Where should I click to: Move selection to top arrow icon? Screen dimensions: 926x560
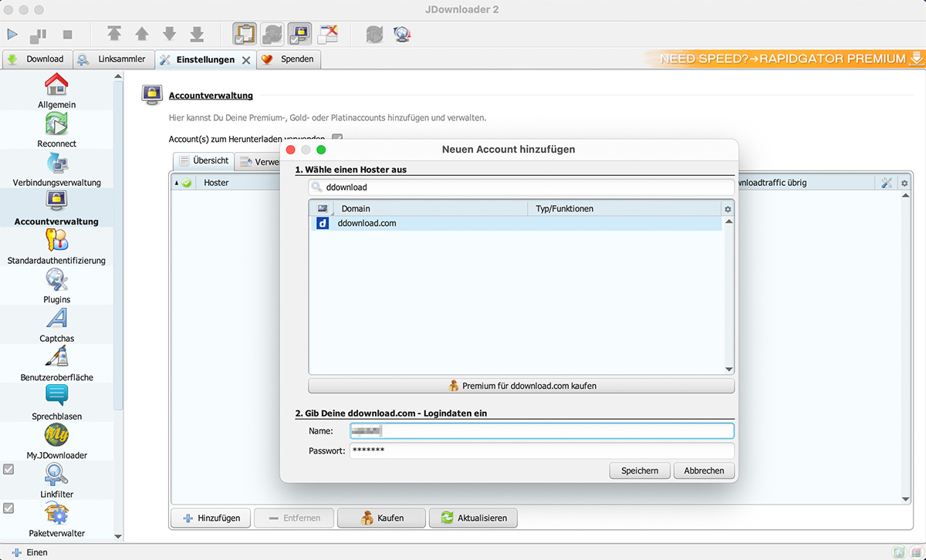point(114,34)
